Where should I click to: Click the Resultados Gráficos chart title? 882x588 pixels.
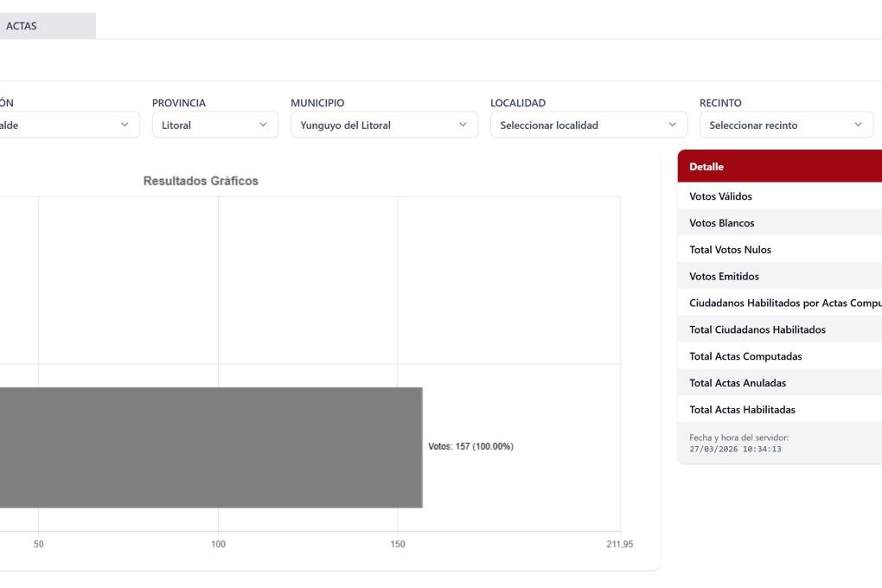point(201,182)
